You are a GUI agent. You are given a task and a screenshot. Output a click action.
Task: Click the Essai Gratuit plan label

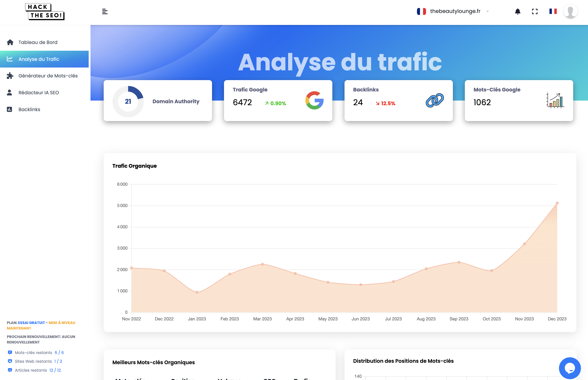31,323
